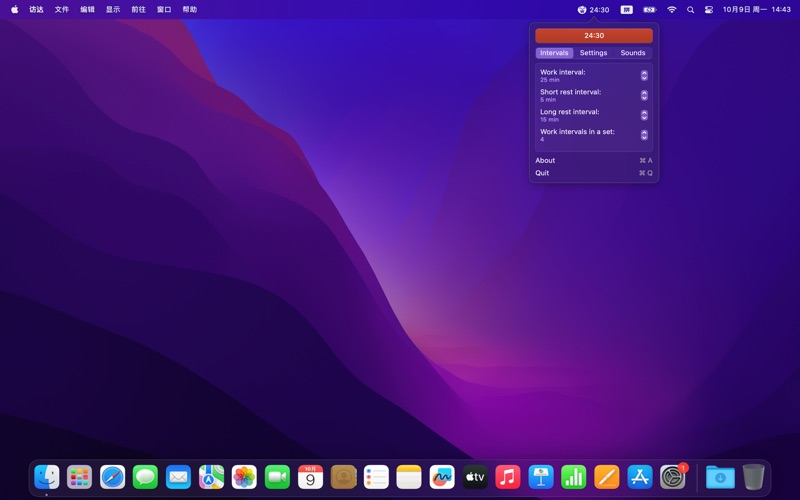Launch Numbers from the dock
The width and height of the screenshot is (800, 500).
point(574,477)
